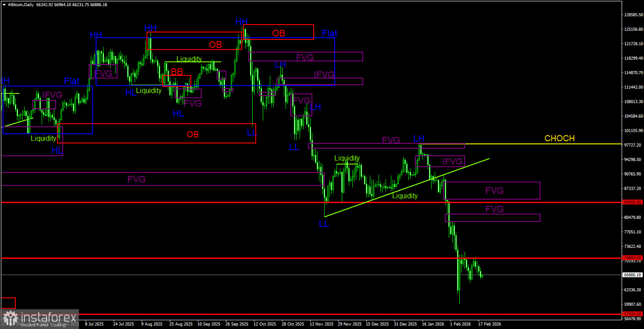This screenshot has width=644, height=329.
Task: Click the 17 Feb 2026 date label
Action: coord(490,324)
